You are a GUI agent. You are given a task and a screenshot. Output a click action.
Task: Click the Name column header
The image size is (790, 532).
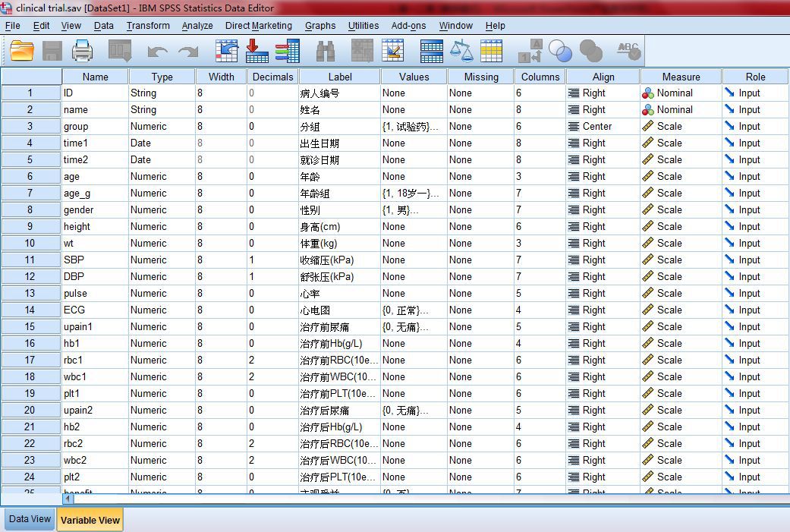coord(95,77)
